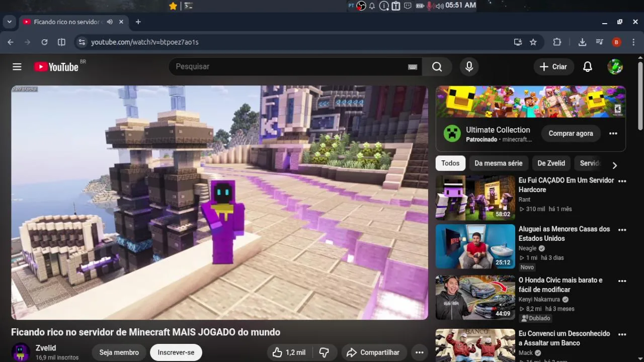Image resolution: width=644 pixels, height=362 pixels.
Task: Open options for the Ultimate Collection ad
Action: pos(613,133)
